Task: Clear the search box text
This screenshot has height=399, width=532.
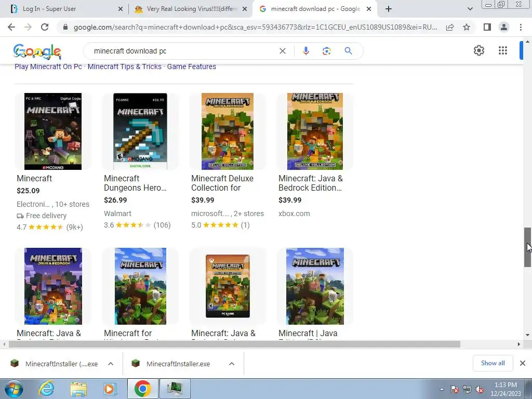Action: coord(282,51)
